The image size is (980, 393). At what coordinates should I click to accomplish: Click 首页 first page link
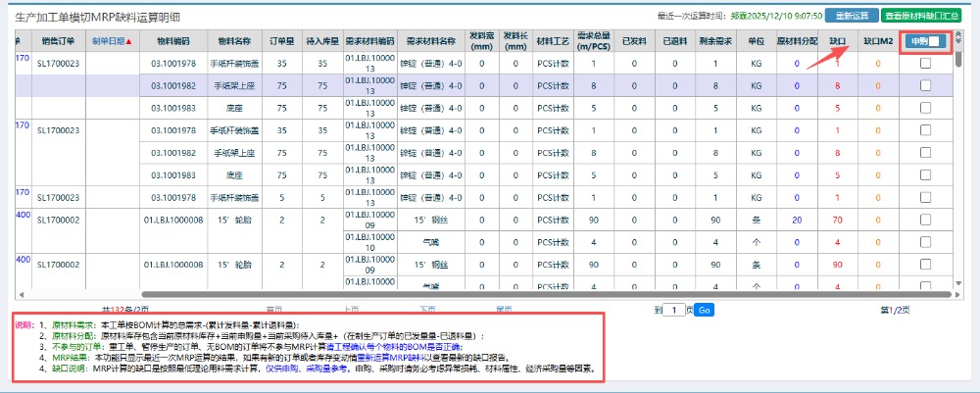274,309
